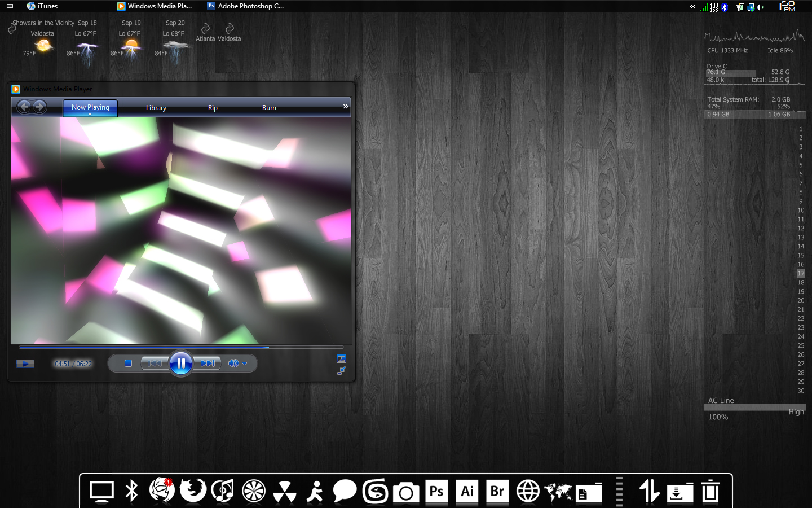Click the Forward arrow in Media Player

pos(39,106)
